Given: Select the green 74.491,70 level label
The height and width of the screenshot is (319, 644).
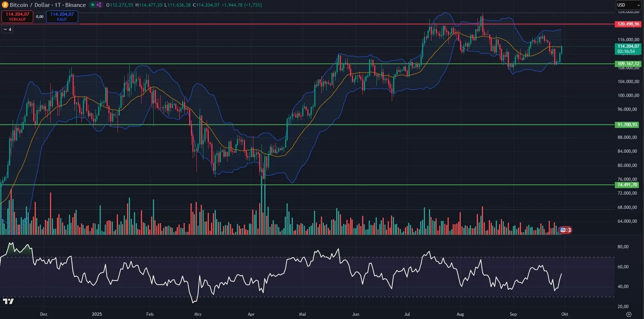Looking at the screenshot, I should [x=627, y=185].
